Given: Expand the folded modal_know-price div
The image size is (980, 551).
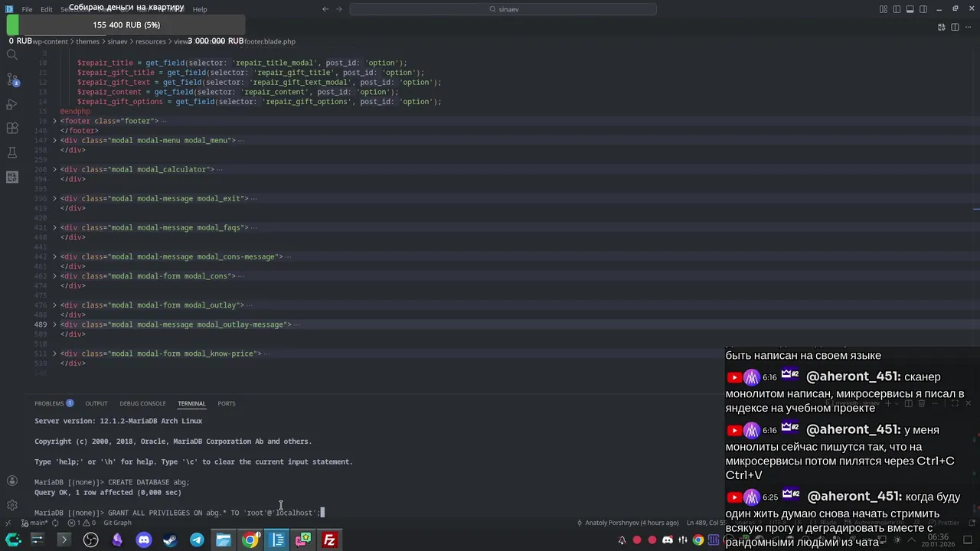Looking at the screenshot, I should pos(54,354).
